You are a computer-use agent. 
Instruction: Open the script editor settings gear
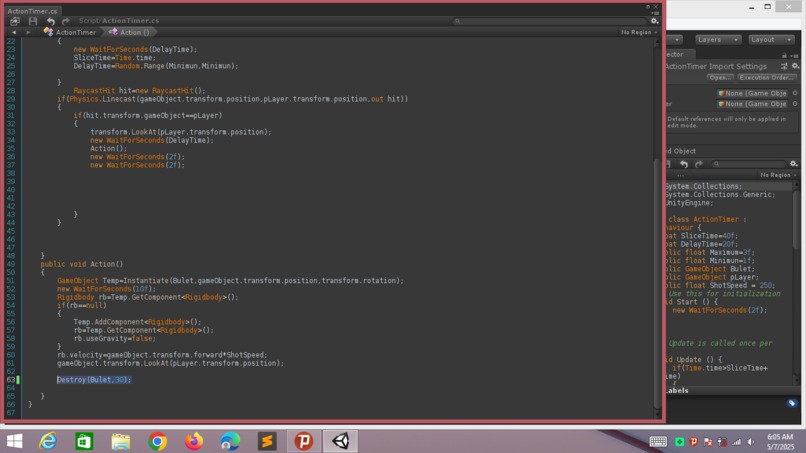pos(654,21)
